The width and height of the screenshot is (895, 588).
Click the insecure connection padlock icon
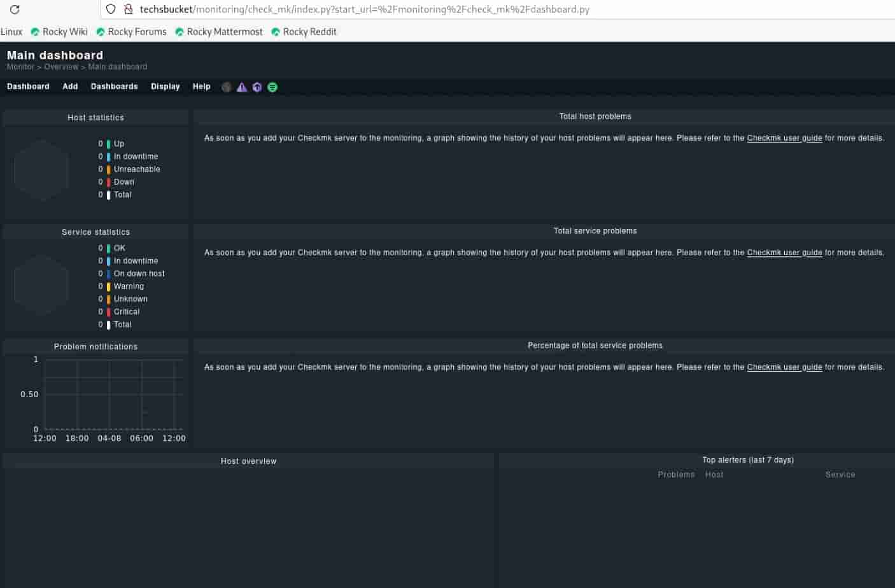(x=128, y=10)
